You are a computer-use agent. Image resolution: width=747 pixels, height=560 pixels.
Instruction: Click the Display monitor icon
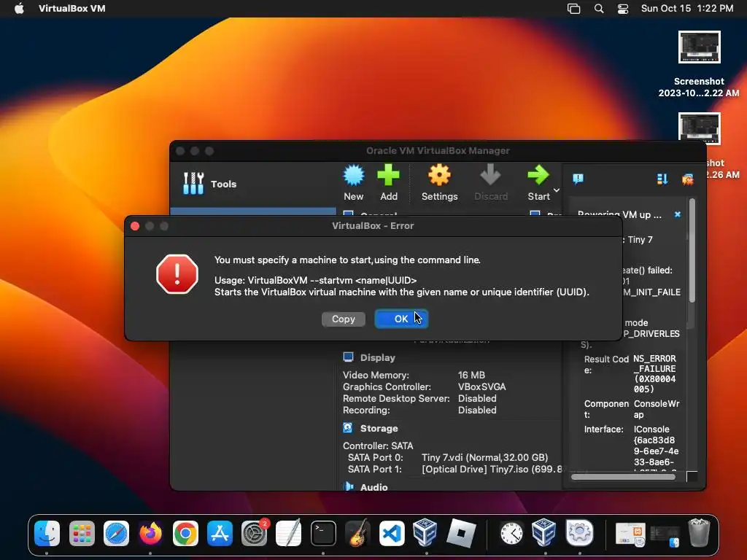point(348,357)
